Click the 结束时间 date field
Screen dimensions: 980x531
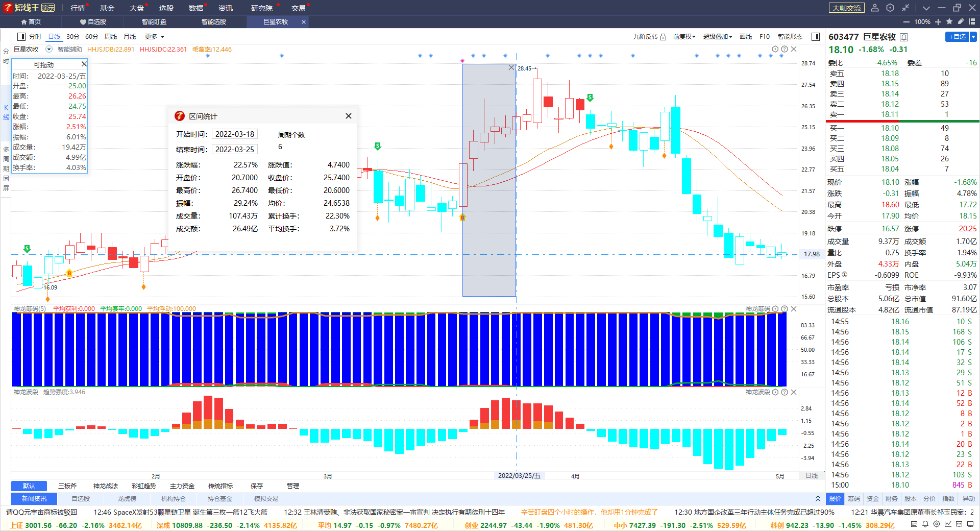pyautogui.click(x=235, y=150)
